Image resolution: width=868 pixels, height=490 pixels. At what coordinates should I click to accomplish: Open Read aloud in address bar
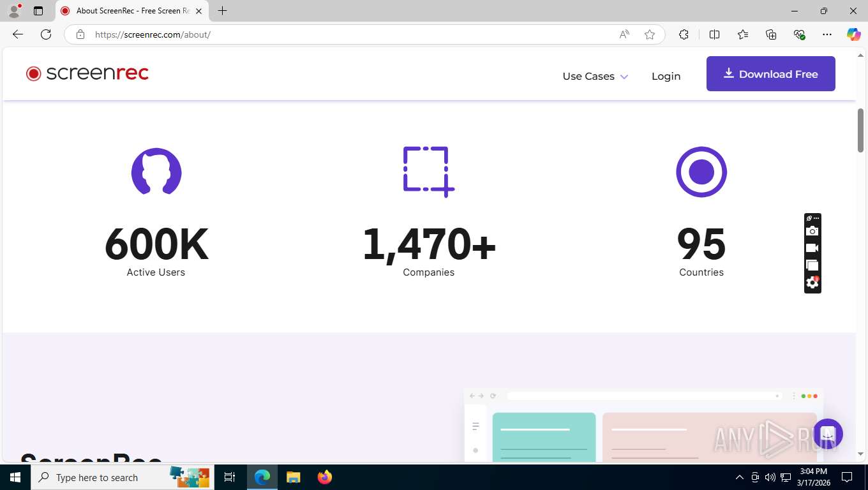point(624,34)
